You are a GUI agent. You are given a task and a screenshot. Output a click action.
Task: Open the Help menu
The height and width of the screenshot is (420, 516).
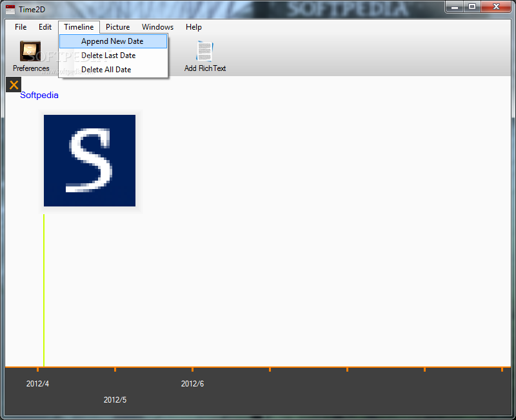tap(193, 27)
